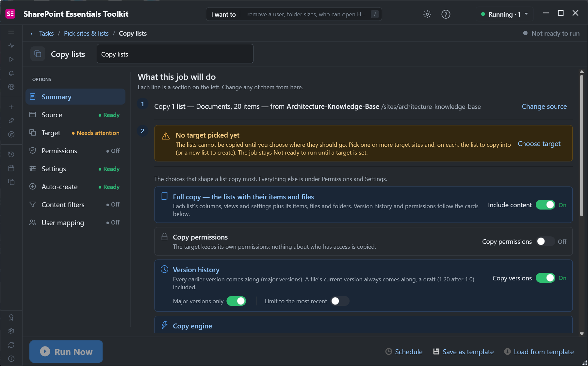Expand the Running · 1 dropdown
The height and width of the screenshot is (366, 588).
505,14
